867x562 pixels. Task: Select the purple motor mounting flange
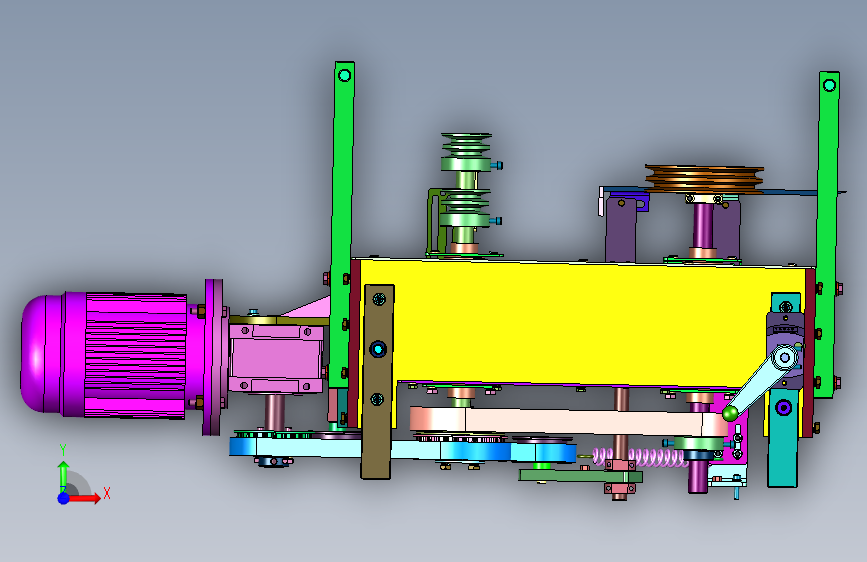tap(213, 357)
